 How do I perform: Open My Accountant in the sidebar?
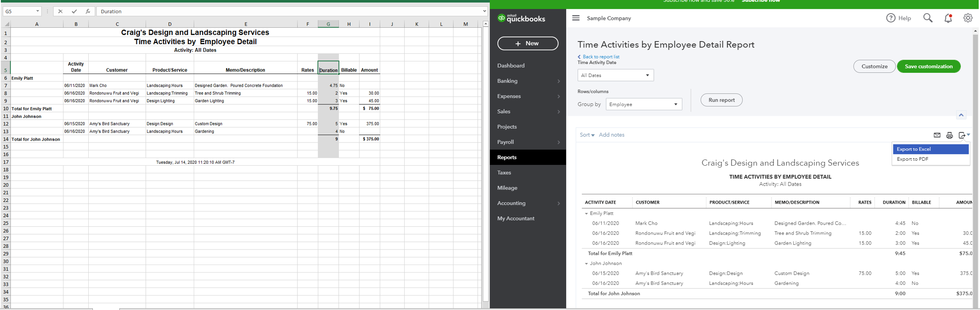[x=516, y=218]
